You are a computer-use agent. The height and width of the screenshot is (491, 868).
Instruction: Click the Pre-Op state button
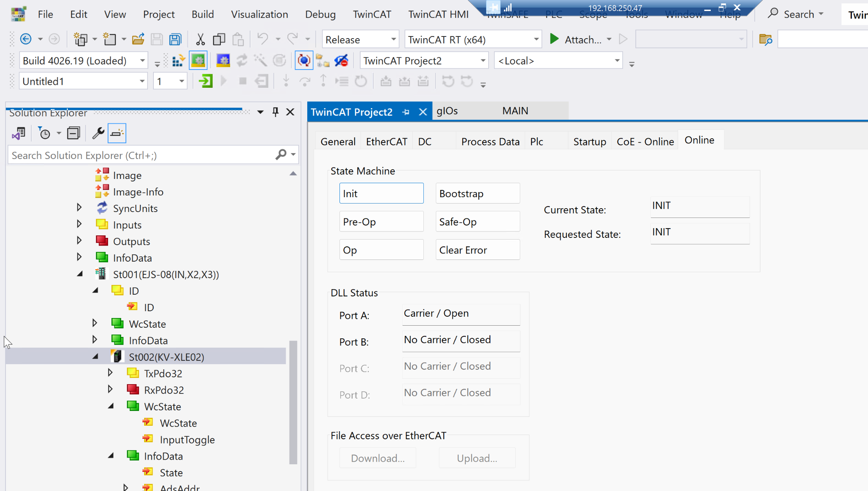click(381, 222)
